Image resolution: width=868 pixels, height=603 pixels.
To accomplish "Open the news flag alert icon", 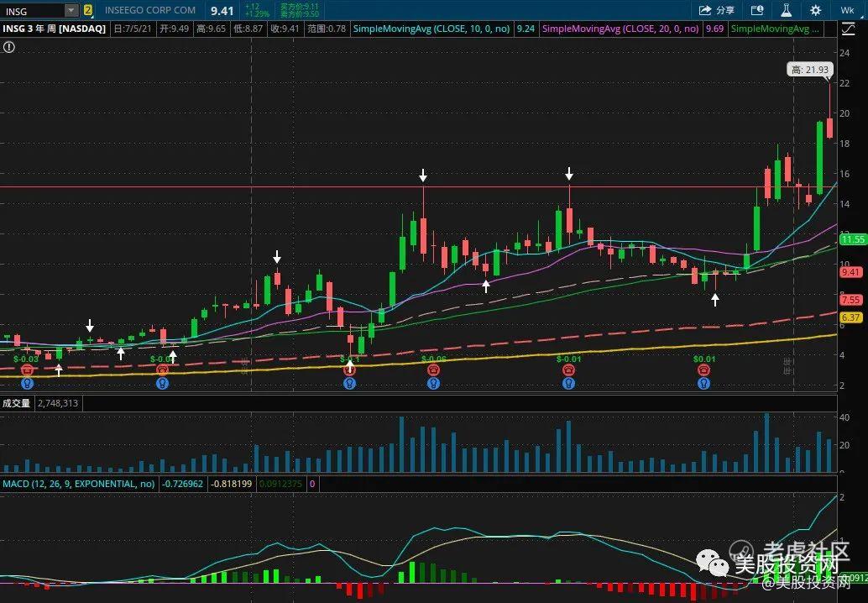I will coord(756,10).
